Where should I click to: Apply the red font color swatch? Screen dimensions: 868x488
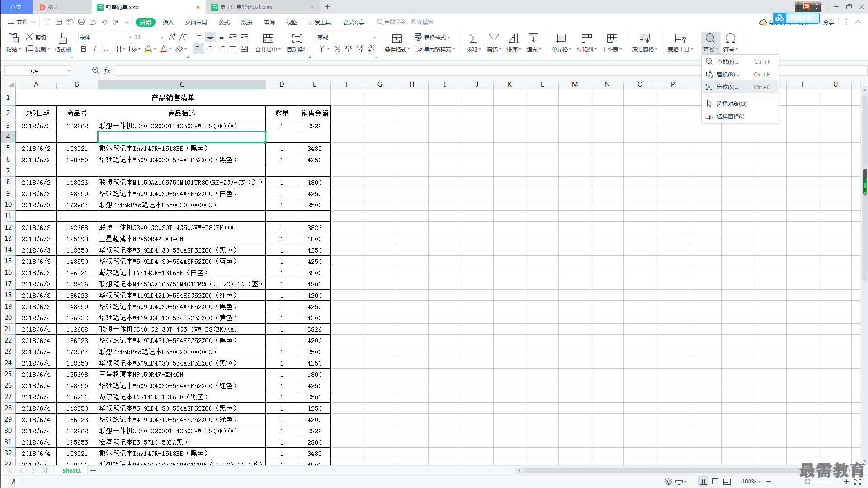[164, 49]
